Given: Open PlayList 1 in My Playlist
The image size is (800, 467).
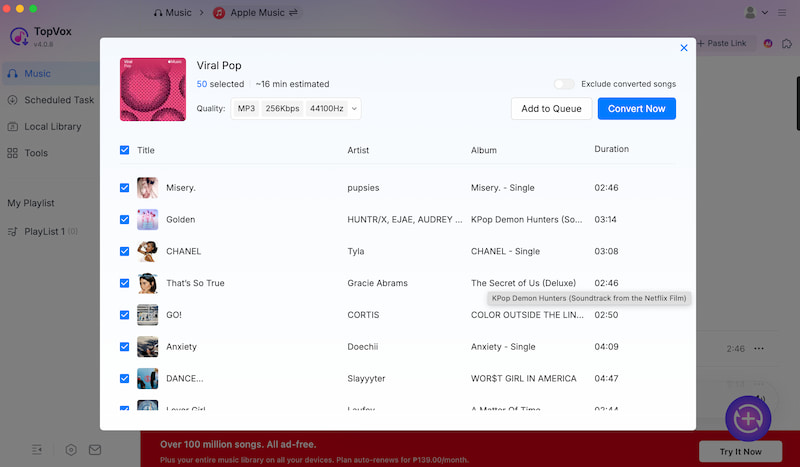Looking at the screenshot, I should 43,232.
